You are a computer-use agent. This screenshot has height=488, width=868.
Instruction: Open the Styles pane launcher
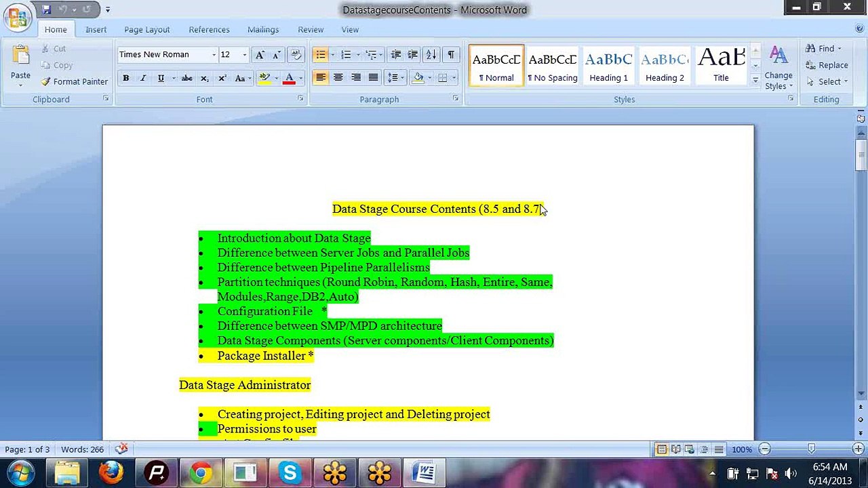click(791, 99)
